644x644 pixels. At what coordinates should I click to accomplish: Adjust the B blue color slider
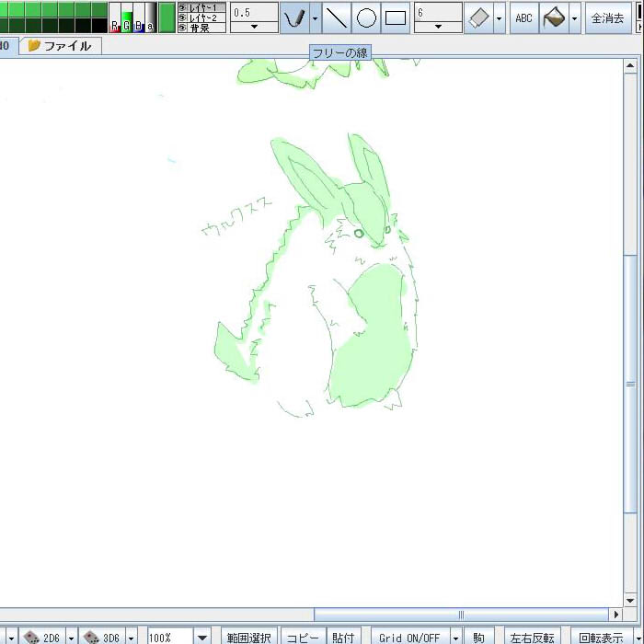(x=139, y=17)
